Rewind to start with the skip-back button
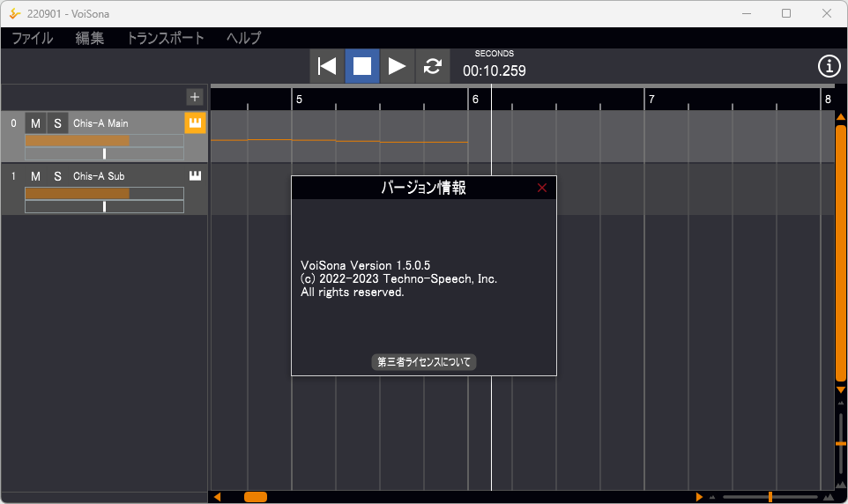This screenshot has height=504, width=848. pos(327,66)
